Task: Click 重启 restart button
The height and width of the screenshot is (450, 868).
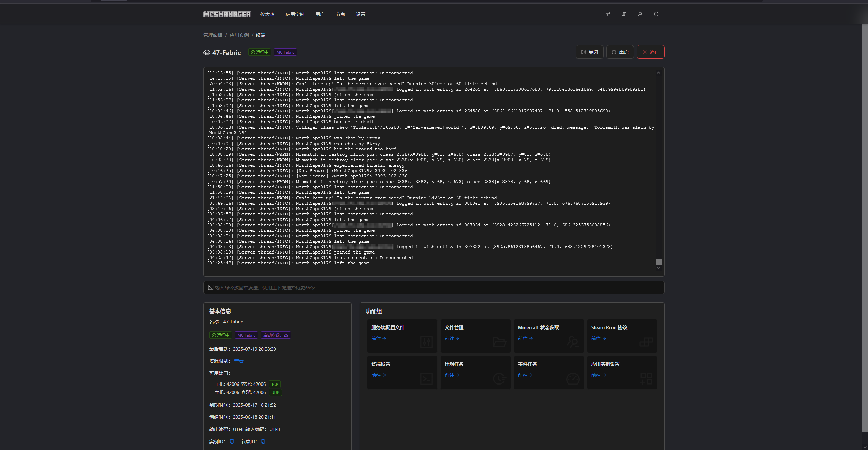Action: tap(620, 52)
